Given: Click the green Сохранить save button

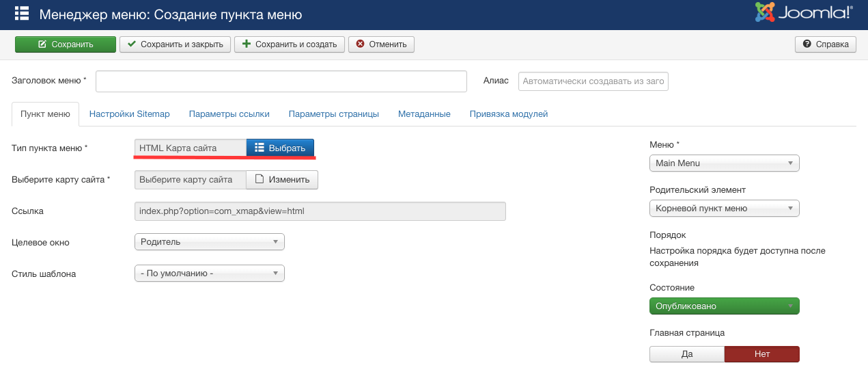Looking at the screenshot, I should [65, 44].
